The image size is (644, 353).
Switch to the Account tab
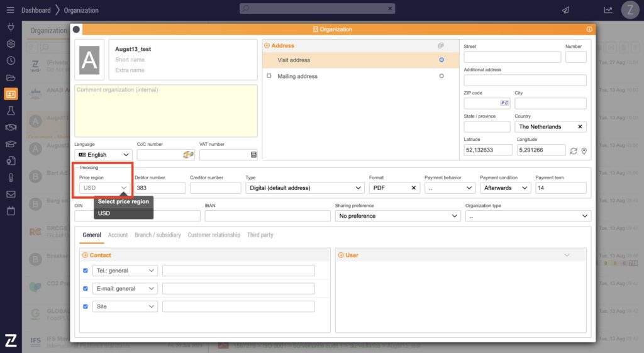[x=118, y=235]
